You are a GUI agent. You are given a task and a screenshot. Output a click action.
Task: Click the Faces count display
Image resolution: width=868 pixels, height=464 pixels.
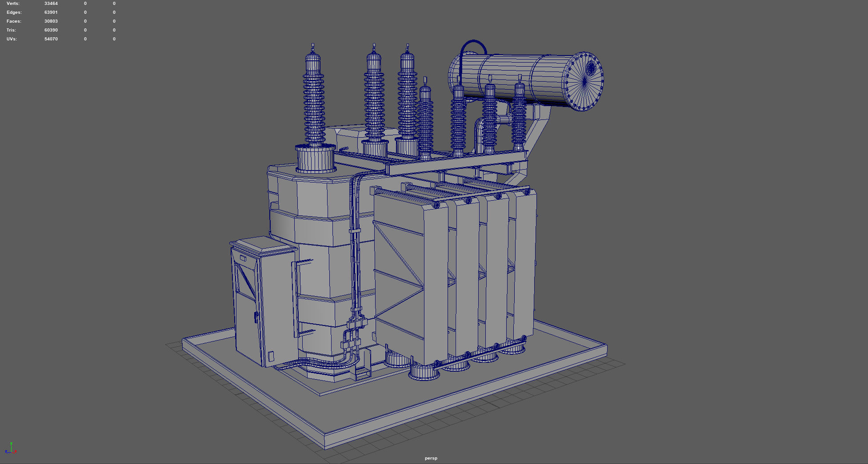pyautogui.click(x=51, y=21)
